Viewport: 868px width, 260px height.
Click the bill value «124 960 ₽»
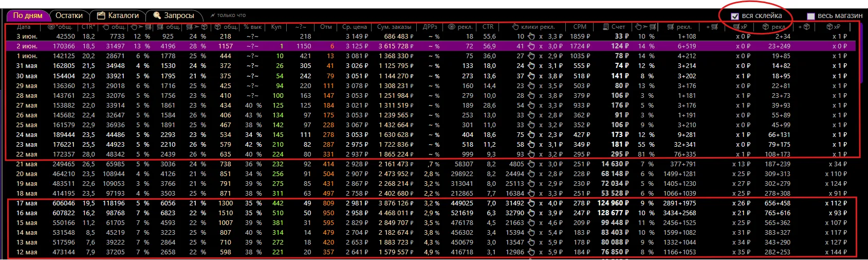click(x=613, y=203)
